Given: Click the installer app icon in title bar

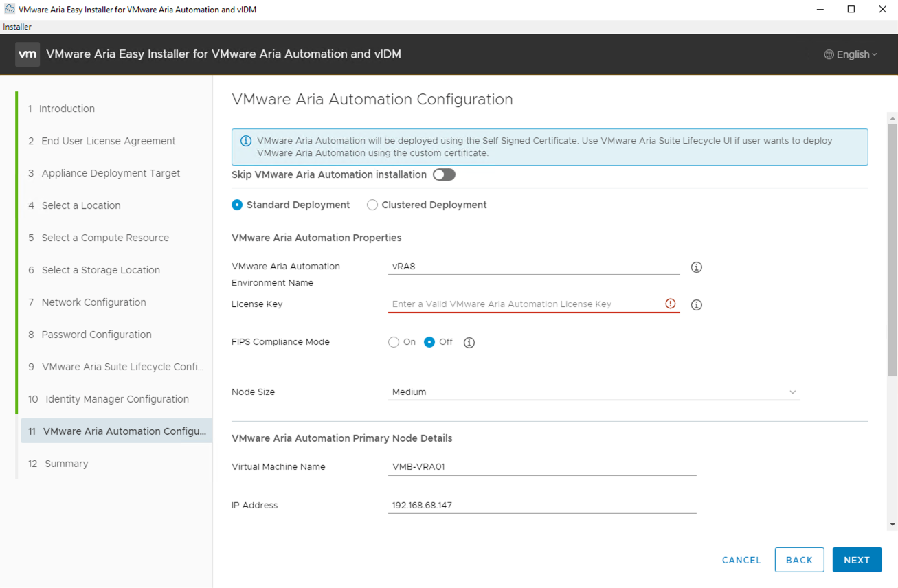Looking at the screenshot, I should [x=10, y=10].
